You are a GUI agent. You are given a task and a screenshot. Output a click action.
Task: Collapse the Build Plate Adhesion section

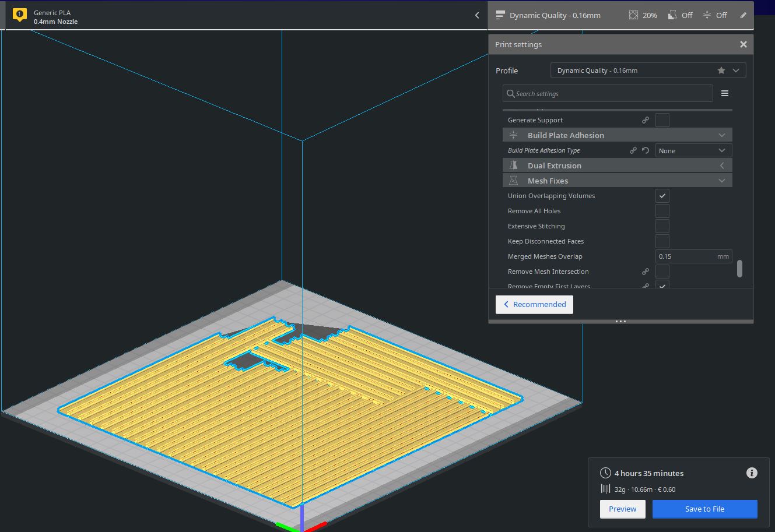722,135
